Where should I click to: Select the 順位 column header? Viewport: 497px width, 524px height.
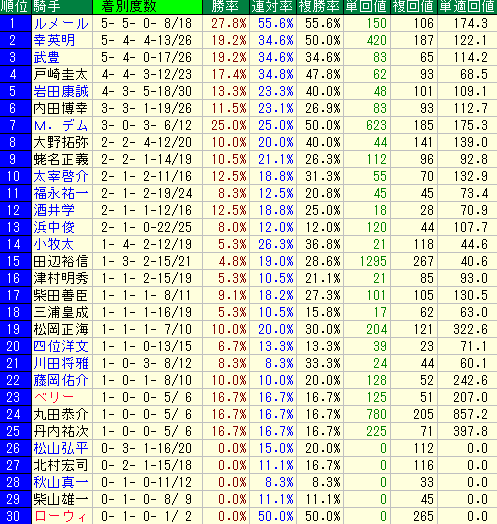(x=16, y=7)
